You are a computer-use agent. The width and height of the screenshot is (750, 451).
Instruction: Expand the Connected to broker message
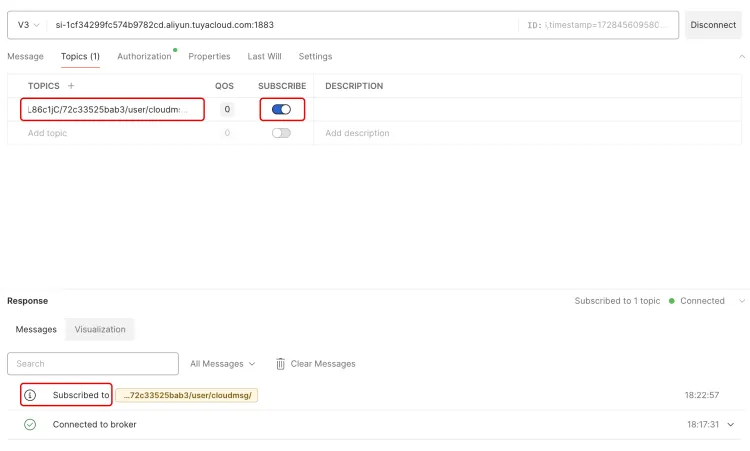click(730, 424)
